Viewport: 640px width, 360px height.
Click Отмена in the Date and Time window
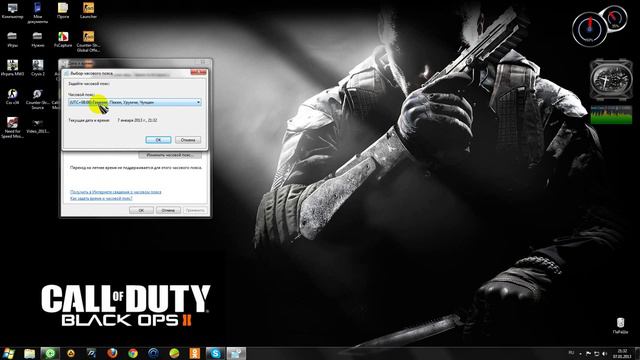[x=168, y=211]
